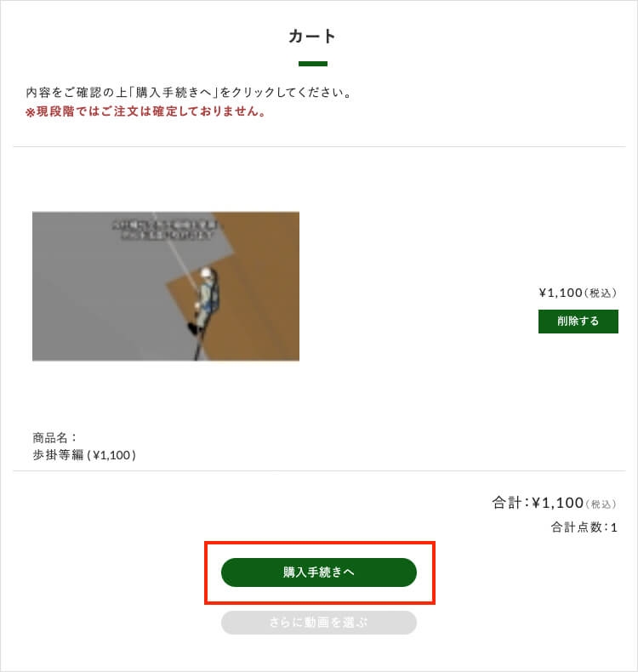Click the カート page heading

tap(312, 36)
